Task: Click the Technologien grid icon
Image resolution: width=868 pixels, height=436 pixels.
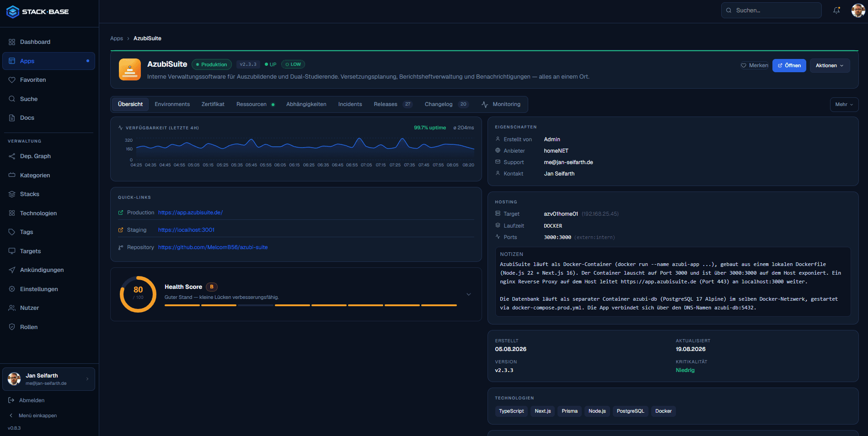Action: [x=12, y=213]
